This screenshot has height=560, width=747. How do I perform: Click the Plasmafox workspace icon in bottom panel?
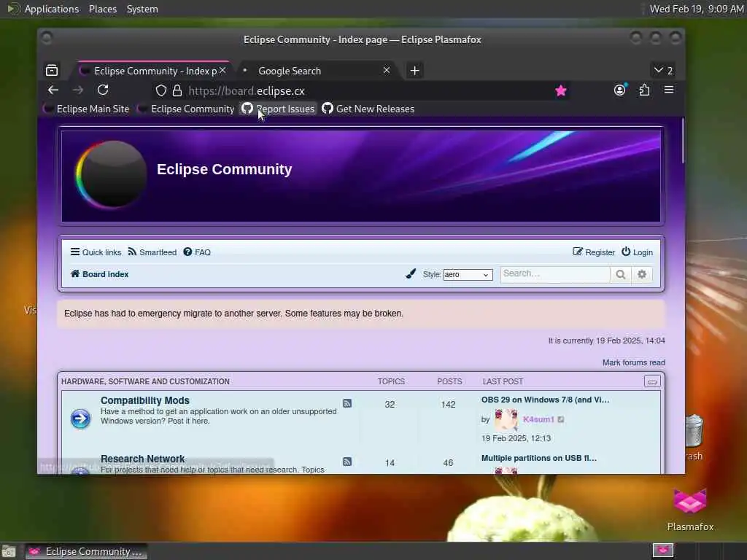pos(662,551)
